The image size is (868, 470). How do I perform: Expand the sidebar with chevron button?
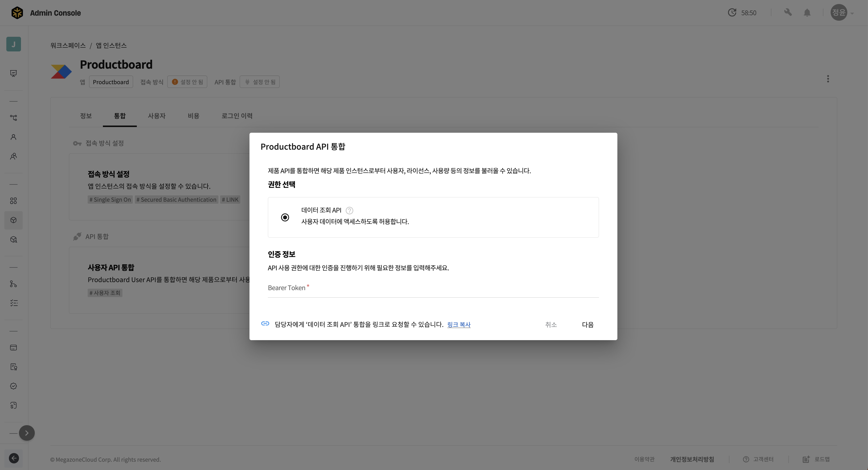27,433
